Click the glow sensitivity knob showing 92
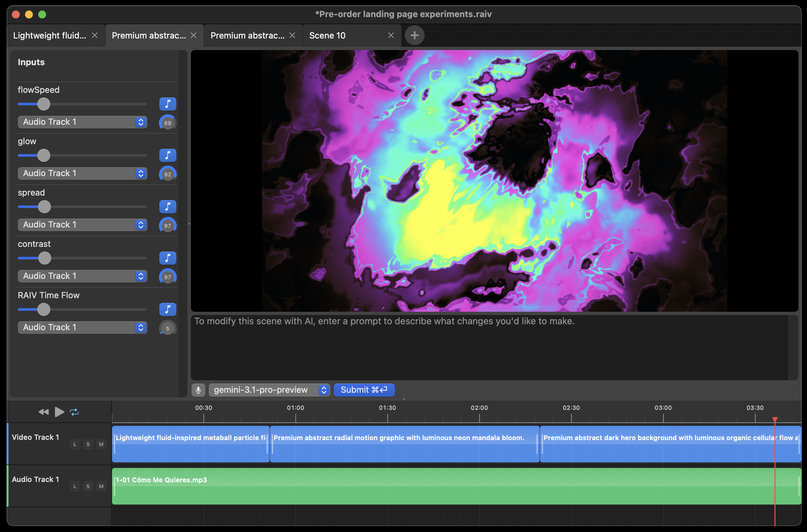This screenshot has height=532, width=807. pyautogui.click(x=168, y=174)
